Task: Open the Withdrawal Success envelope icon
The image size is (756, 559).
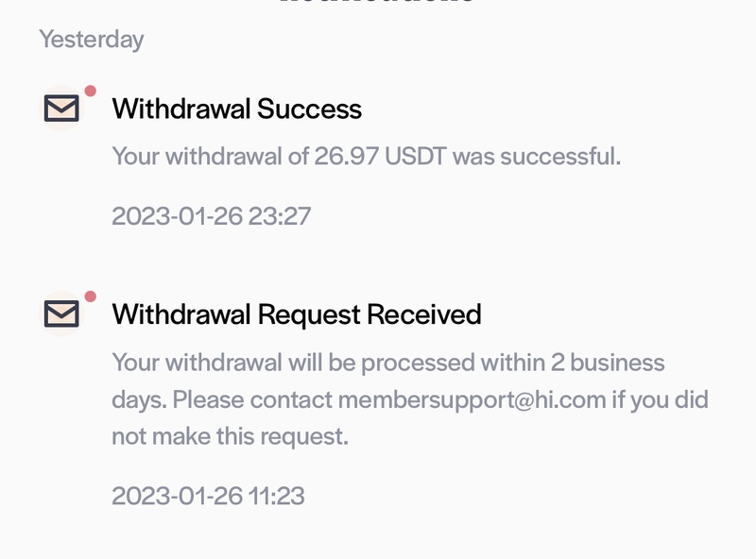Action: (x=61, y=108)
